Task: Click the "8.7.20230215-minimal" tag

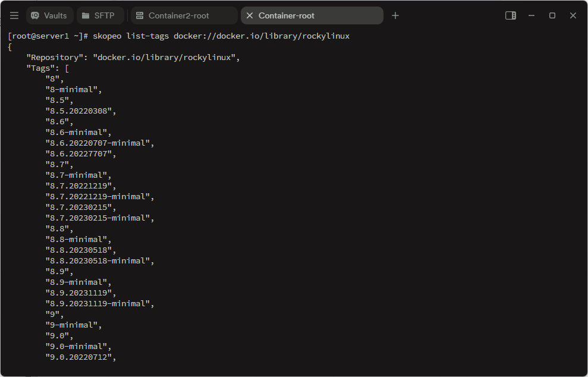Action: coord(100,218)
